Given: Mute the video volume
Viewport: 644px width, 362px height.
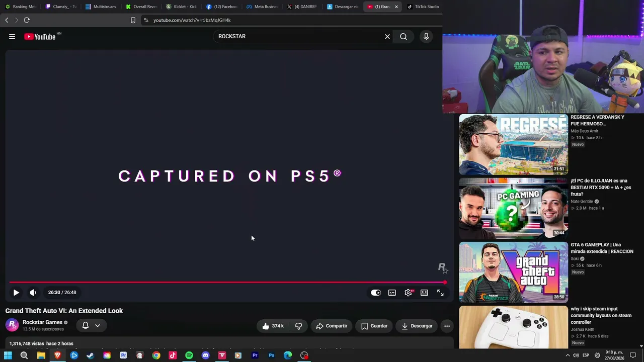Looking at the screenshot, I should coord(33,292).
